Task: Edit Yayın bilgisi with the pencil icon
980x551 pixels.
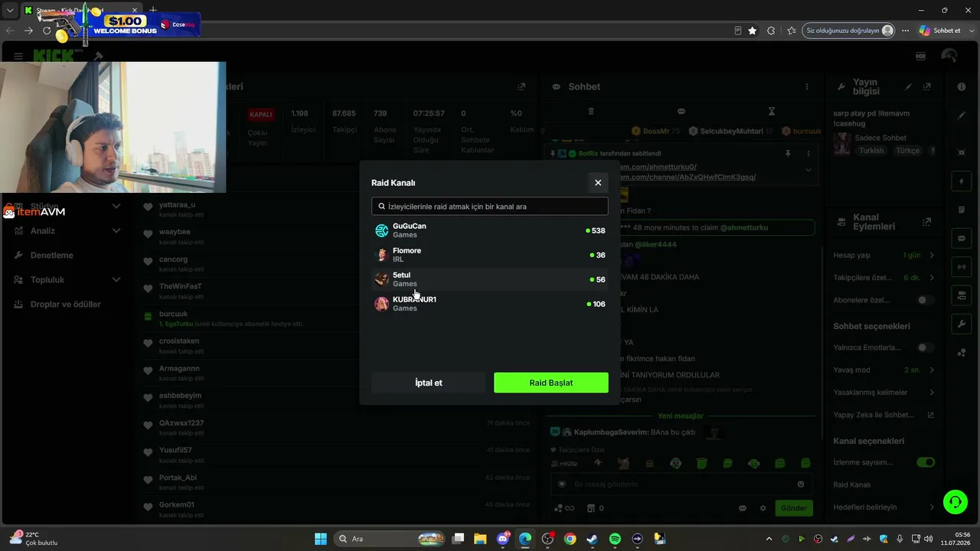Action: [x=909, y=86]
